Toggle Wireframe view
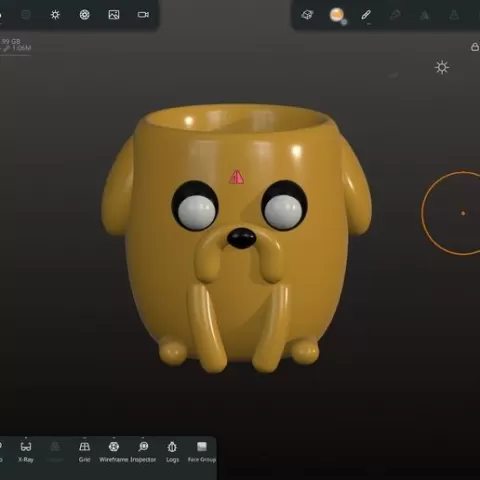480x480 pixels. pyautogui.click(x=114, y=451)
